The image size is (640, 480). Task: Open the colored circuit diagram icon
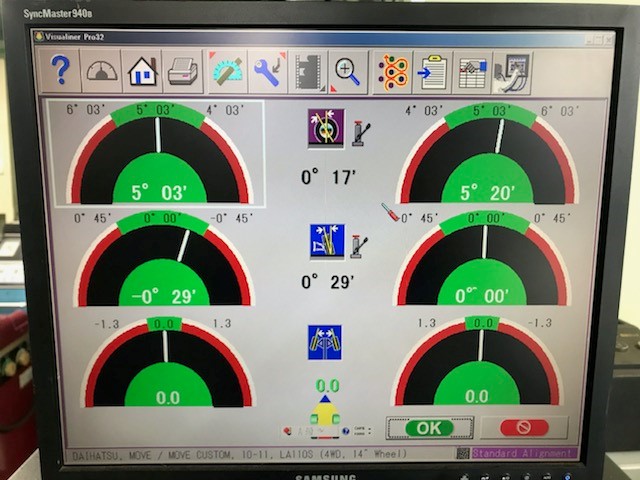pos(392,72)
